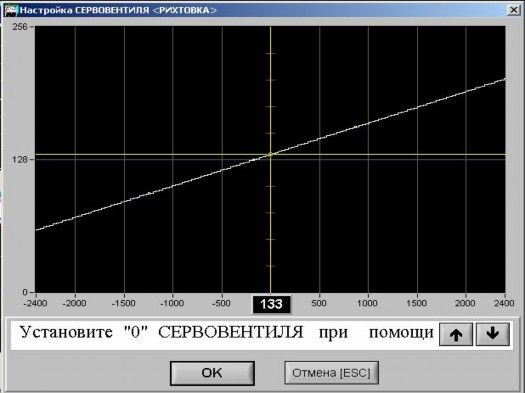
Task: Click the -500 label on the horizontal axis
Action: click(221, 303)
